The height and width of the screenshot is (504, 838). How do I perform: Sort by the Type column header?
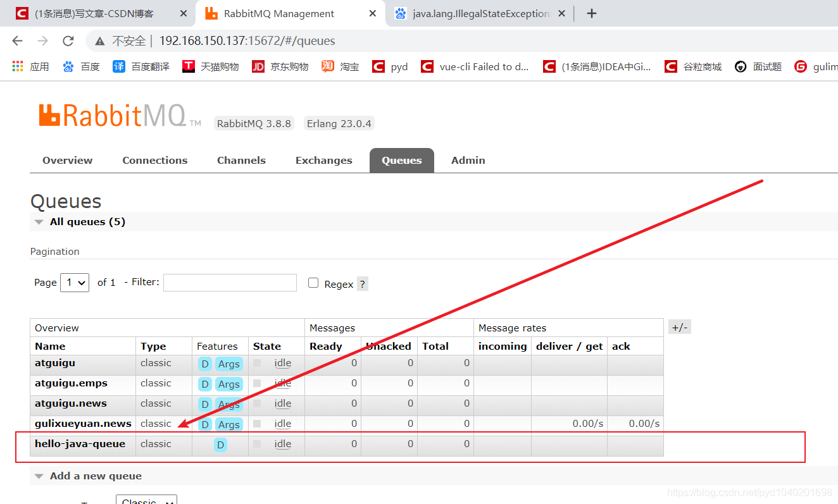tap(153, 347)
